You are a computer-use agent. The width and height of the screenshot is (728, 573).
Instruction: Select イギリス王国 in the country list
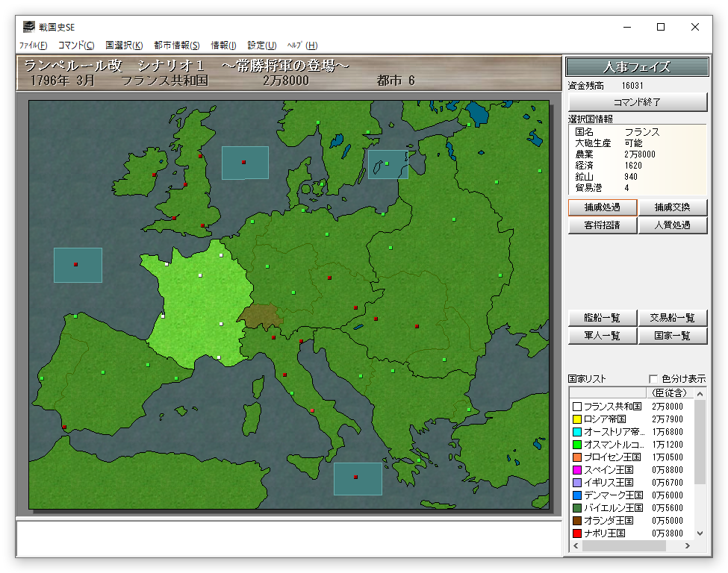tap(608, 483)
